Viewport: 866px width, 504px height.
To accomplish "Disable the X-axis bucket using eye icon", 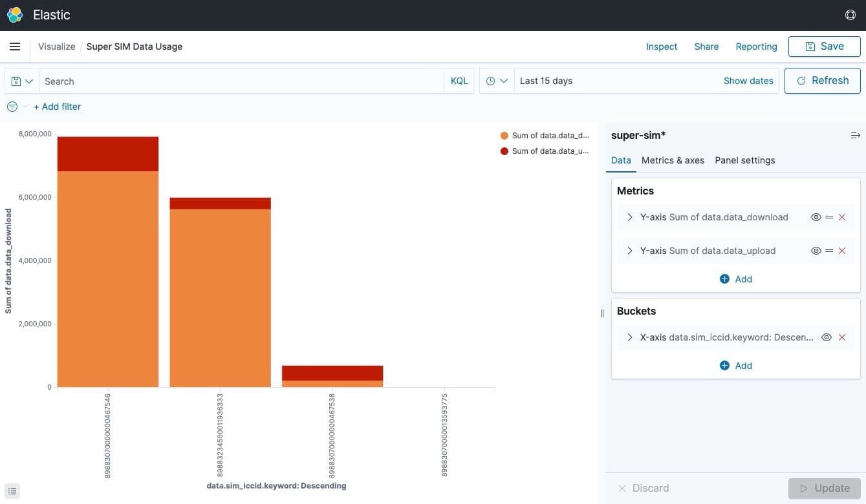I will pyautogui.click(x=826, y=337).
